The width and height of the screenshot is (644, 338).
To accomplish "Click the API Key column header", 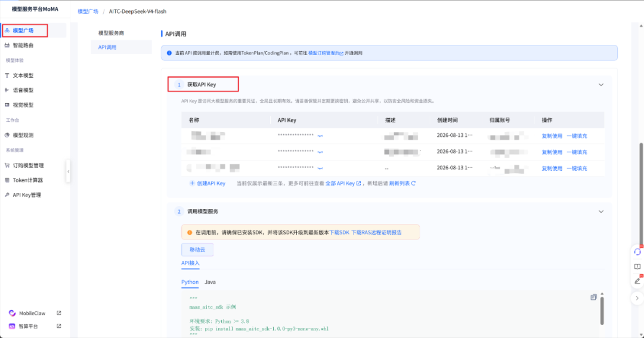I will (x=287, y=120).
